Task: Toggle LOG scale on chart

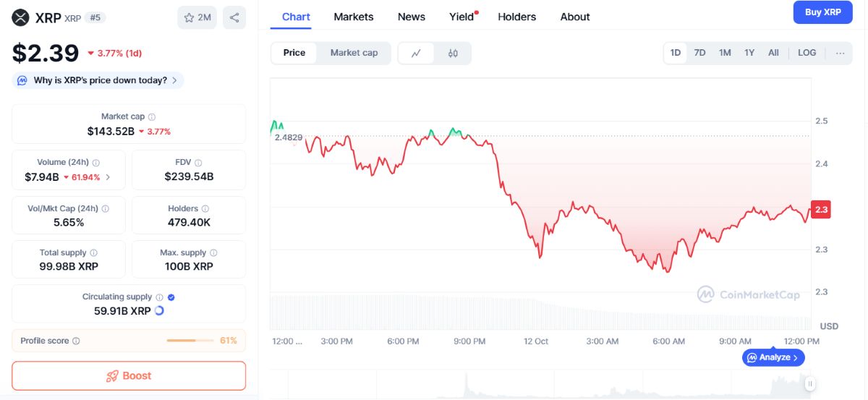Action: (807, 53)
